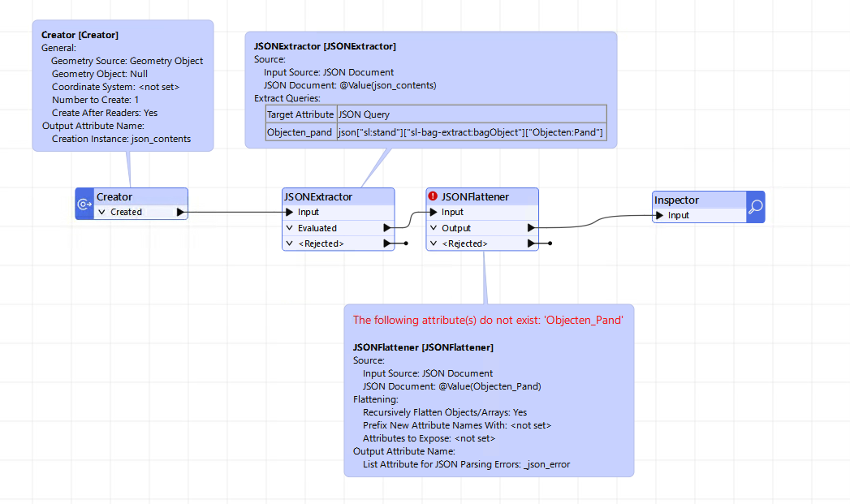Click the Inspector magnifying glass icon

755,206
